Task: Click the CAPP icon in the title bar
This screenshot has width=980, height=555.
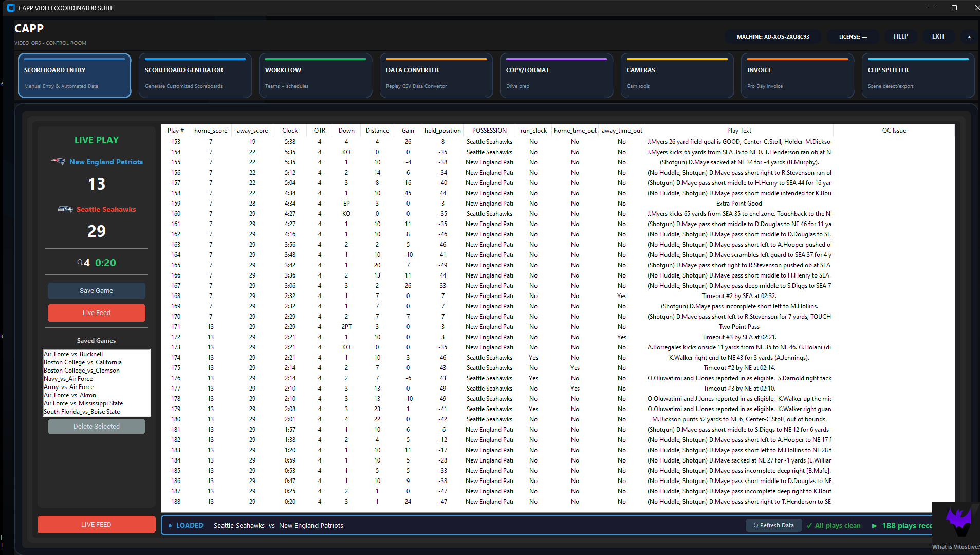Action: 11,8
